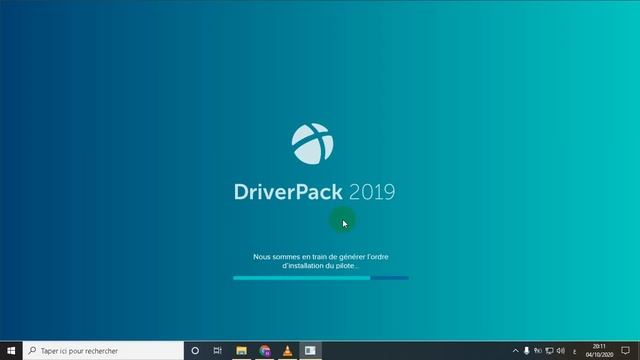Expand hidden system tray icons chevron
The height and width of the screenshot is (360, 640).
[x=516, y=351]
